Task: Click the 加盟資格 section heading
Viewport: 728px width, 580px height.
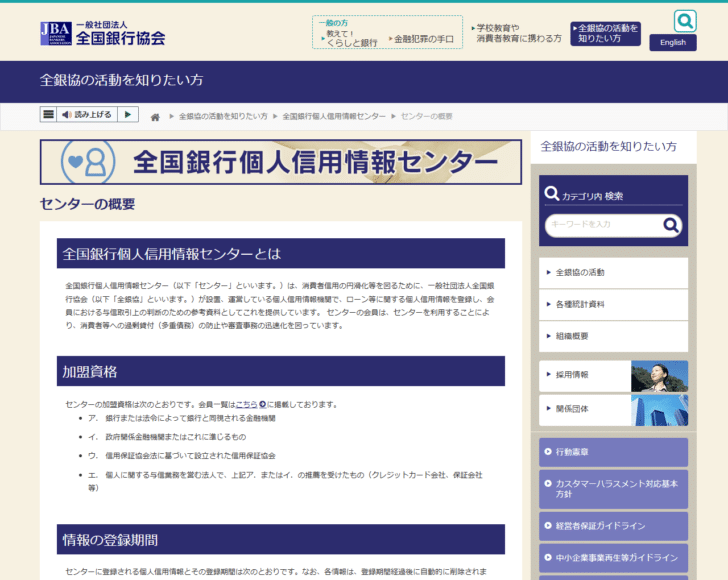Action: pos(281,371)
